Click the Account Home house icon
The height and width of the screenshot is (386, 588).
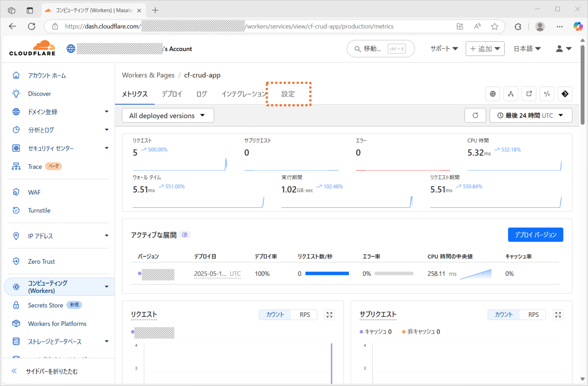click(16, 75)
